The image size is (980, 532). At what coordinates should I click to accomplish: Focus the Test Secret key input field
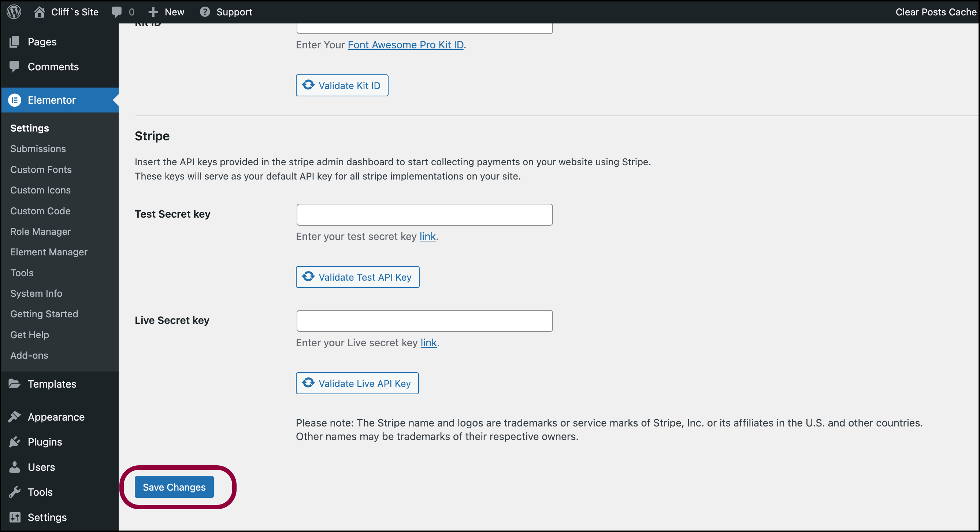pos(424,215)
